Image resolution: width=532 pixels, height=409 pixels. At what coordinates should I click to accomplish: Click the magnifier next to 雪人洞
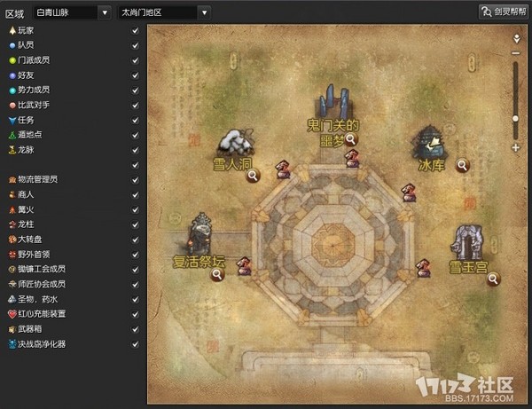253,176
